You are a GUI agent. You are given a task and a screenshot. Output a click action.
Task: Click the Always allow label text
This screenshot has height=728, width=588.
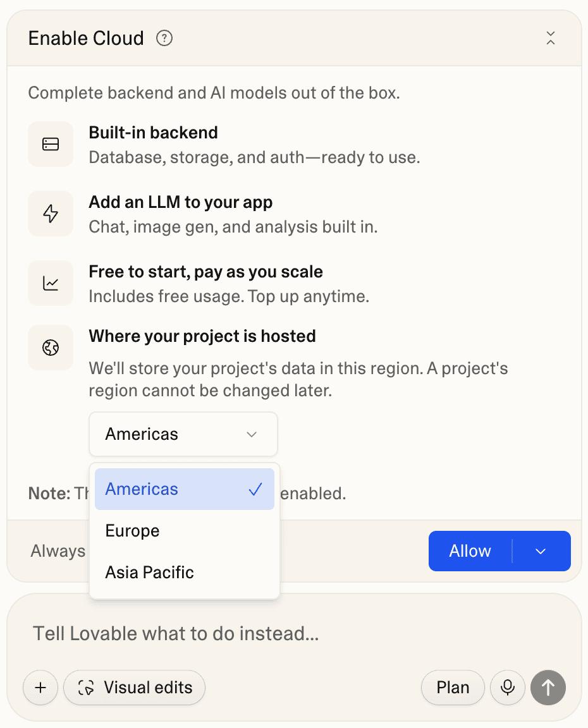tap(58, 551)
